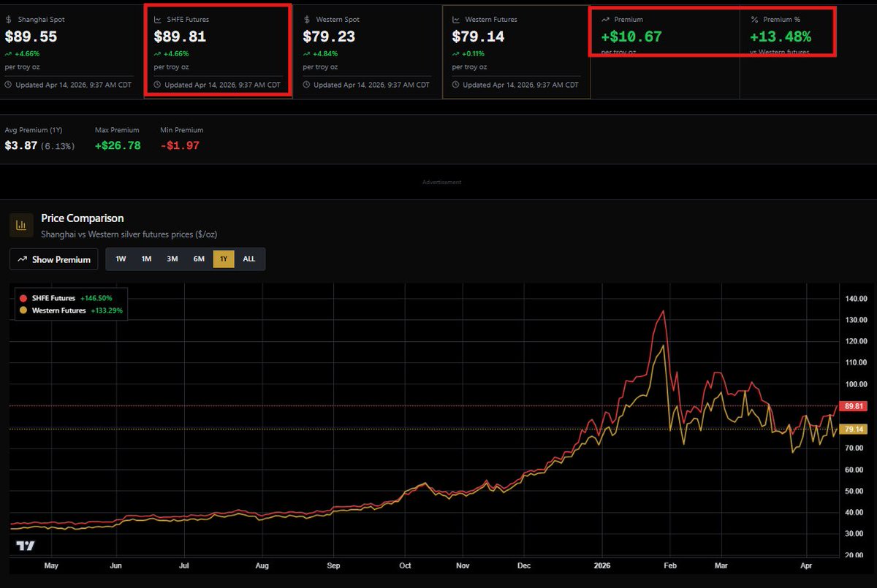Click the Price Comparison heading
877x588 pixels.
point(83,218)
